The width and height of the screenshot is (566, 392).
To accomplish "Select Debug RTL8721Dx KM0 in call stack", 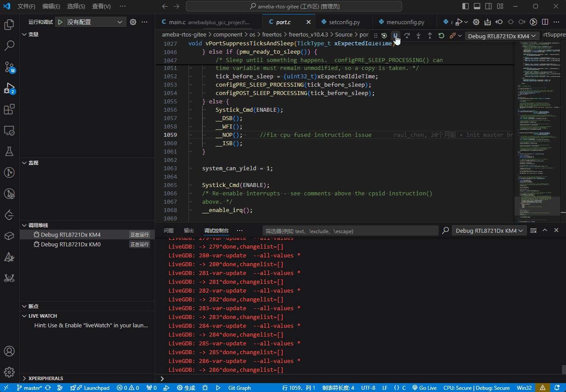I will tap(70, 244).
